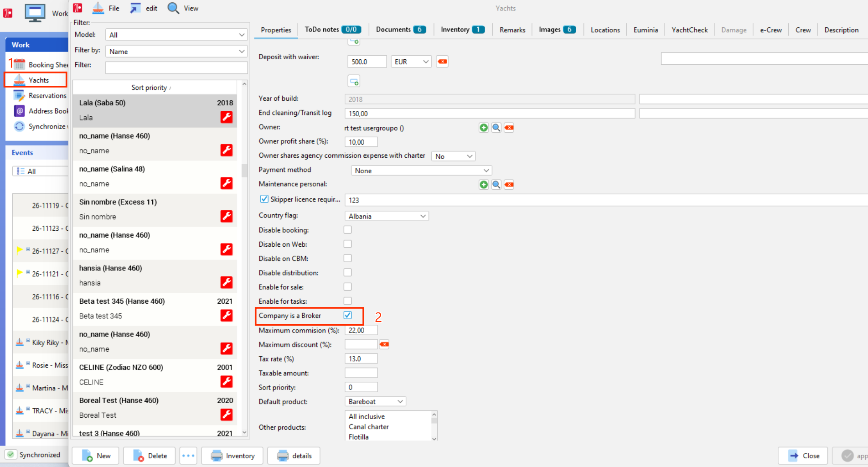Open the three-dots more options button
Screen dimensions: 868x467
[188, 456]
